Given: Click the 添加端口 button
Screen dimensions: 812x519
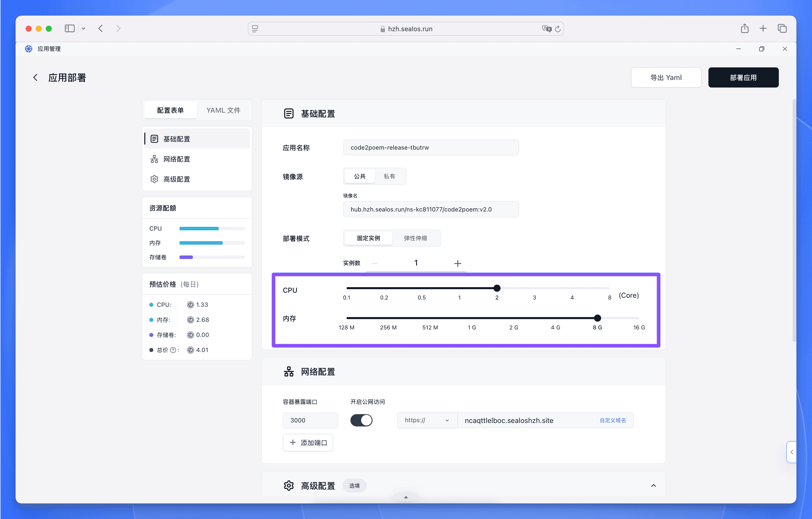Looking at the screenshot, I should pyautogui.click(x=308, y=443).
